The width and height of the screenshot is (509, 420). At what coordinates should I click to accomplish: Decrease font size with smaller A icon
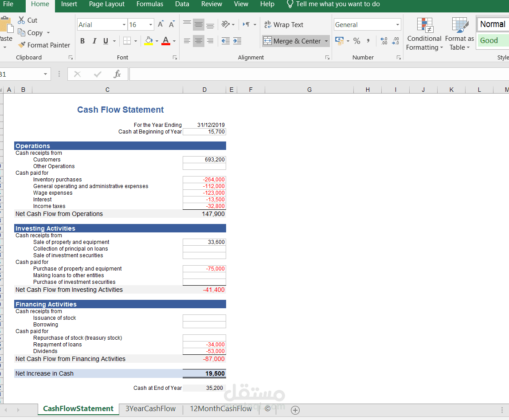point(172,24)
